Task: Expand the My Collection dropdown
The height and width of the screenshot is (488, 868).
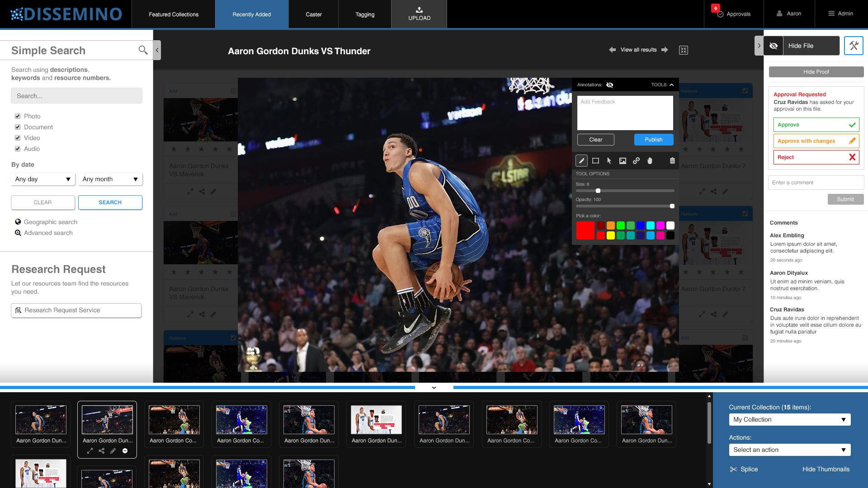Action: [x=789, y=420]
